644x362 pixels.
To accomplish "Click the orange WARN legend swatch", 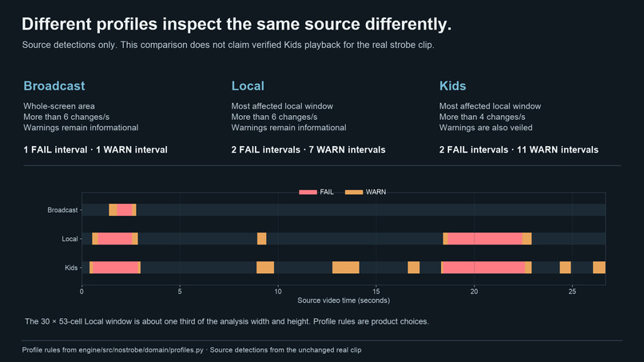I will pyautogui.click(x=354, y=192).
